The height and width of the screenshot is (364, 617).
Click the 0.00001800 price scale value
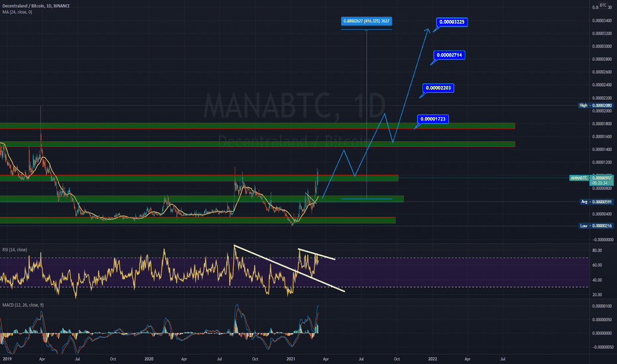tap(602, 124)
